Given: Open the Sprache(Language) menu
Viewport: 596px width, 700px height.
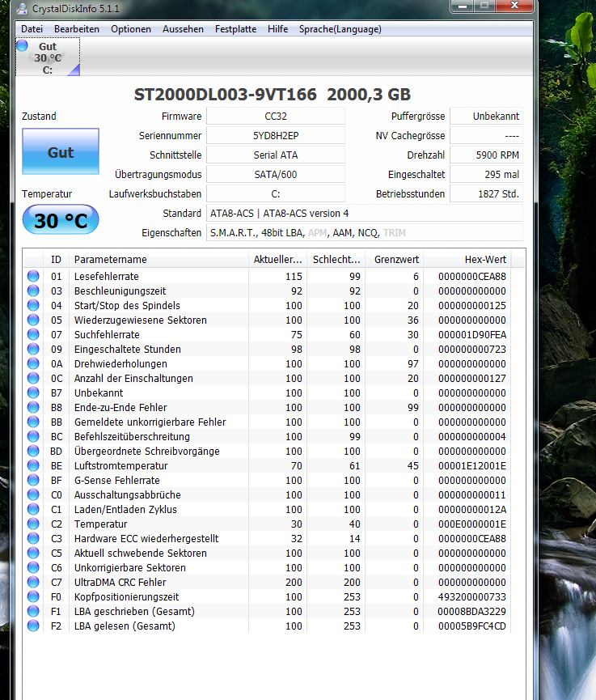Looking at the screenshot, I should (x=340, y=29).
